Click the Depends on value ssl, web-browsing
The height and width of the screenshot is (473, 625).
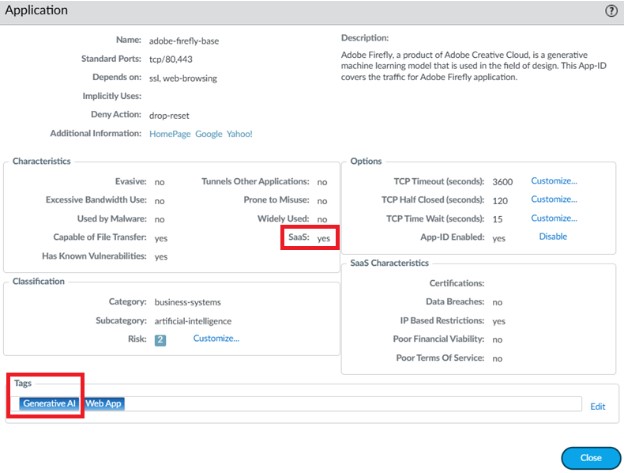(x=183, y=78)
